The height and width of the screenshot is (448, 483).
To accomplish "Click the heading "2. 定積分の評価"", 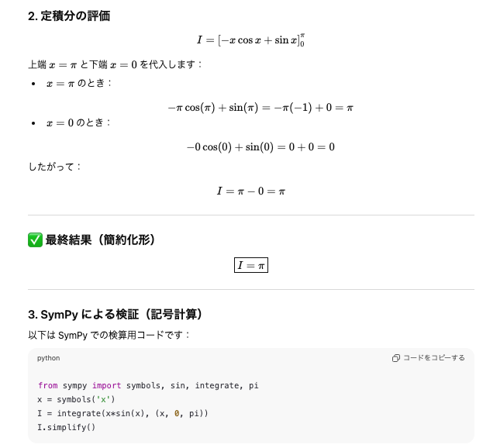I will pos(69,16).
